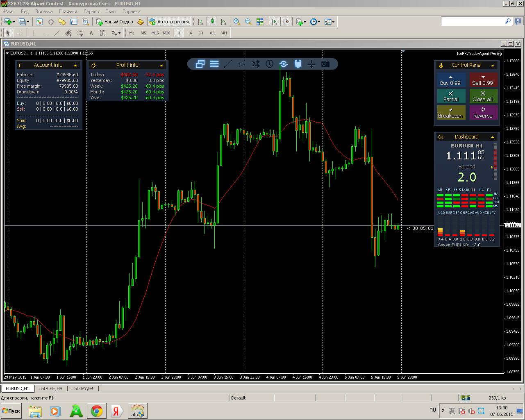Click the Partial close button
Image resolution: width=525 pixels, height=420 pixels.
pyautogui.click(x=451, y=96)
